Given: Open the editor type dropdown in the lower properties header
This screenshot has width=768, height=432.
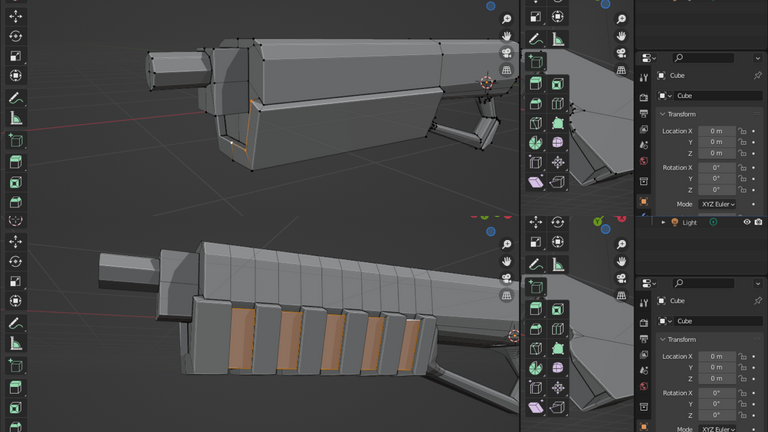Looking at the screenshot, I should pyautogui.click(x=649, y=283).
